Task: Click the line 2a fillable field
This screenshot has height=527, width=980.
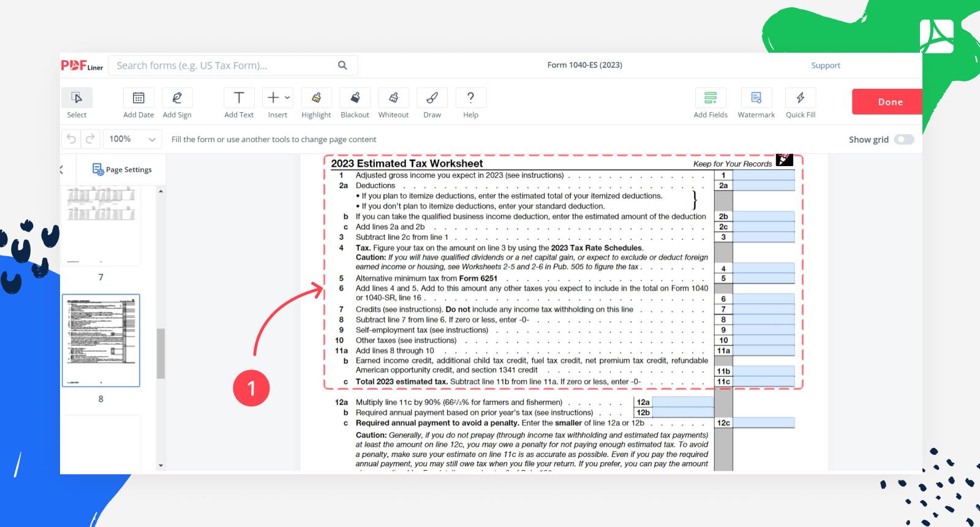Action: tap(764, 186)
